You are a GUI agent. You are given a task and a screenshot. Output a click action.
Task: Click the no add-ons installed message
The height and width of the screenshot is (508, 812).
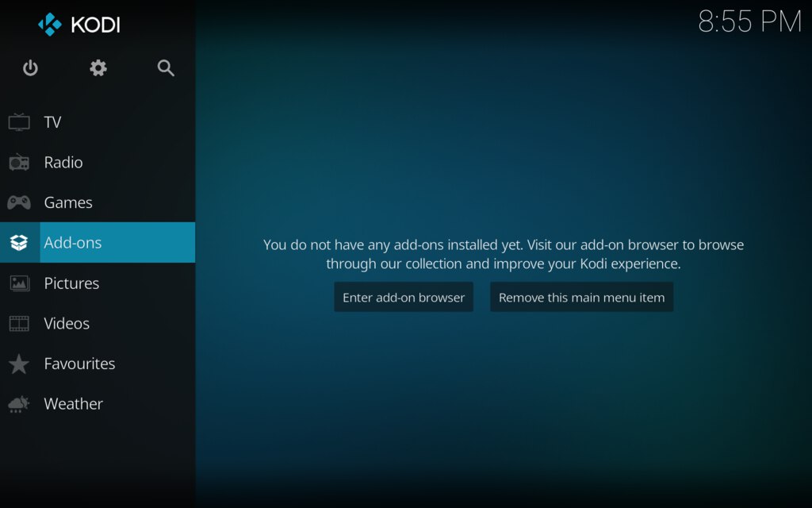click(x=504, y=254)
